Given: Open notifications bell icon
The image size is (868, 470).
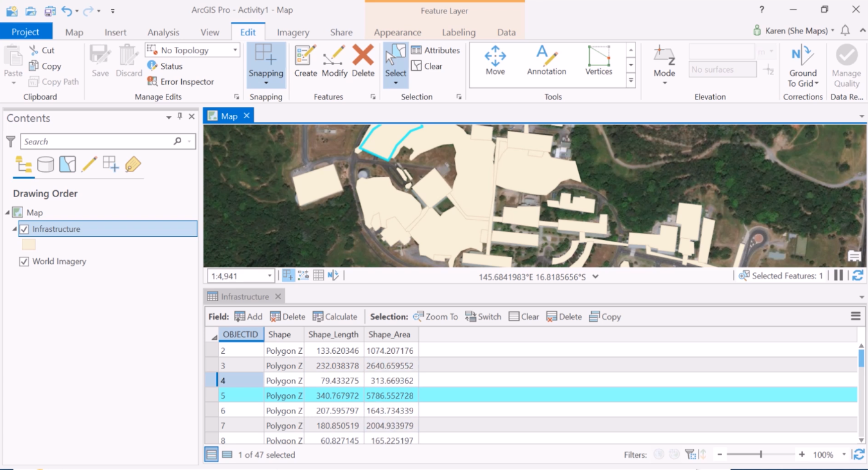Looking at the screenshot, I should pos(846,31).
